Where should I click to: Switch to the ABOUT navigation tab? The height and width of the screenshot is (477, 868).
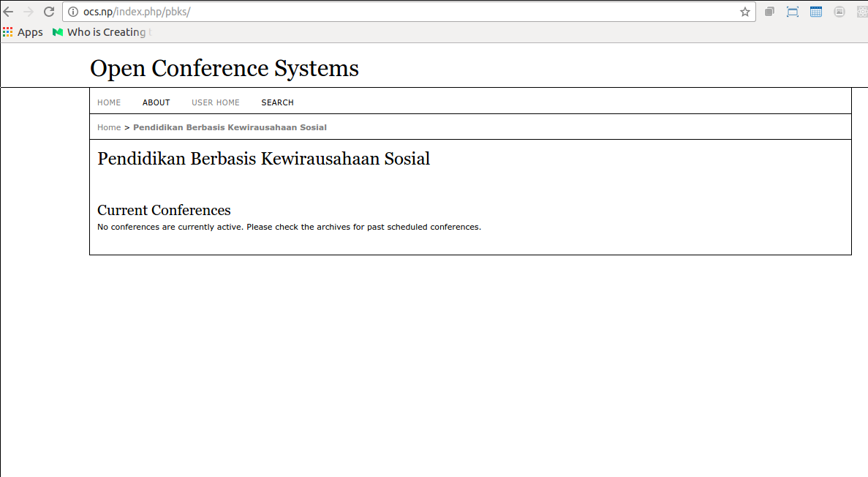point(156,102)
